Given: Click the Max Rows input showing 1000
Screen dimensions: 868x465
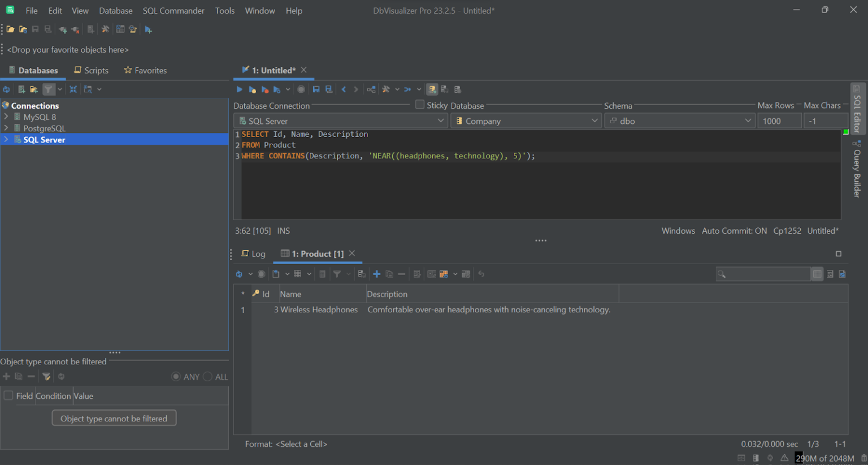Looking at the screenshot, I should 779,120.
